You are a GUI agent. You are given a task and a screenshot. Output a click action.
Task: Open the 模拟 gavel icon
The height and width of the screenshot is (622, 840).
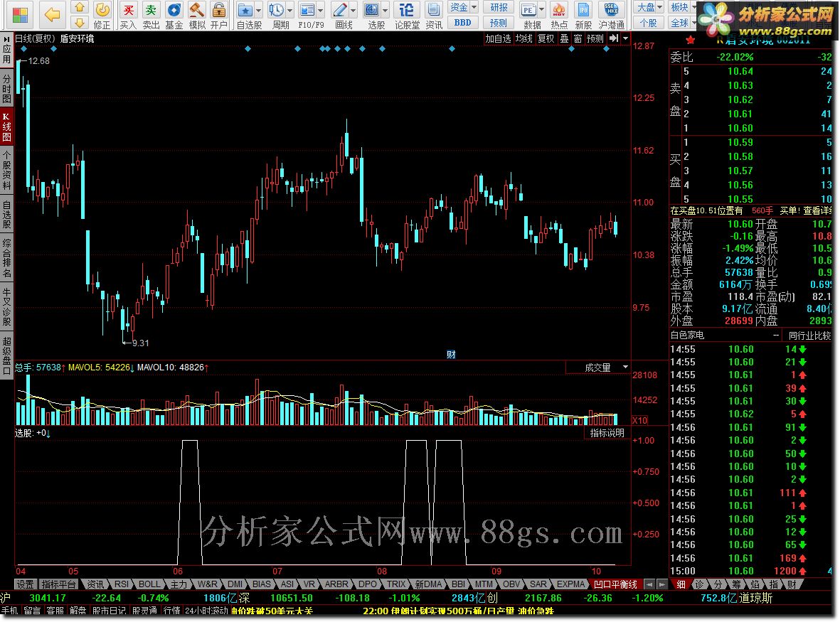click(196, 15)
